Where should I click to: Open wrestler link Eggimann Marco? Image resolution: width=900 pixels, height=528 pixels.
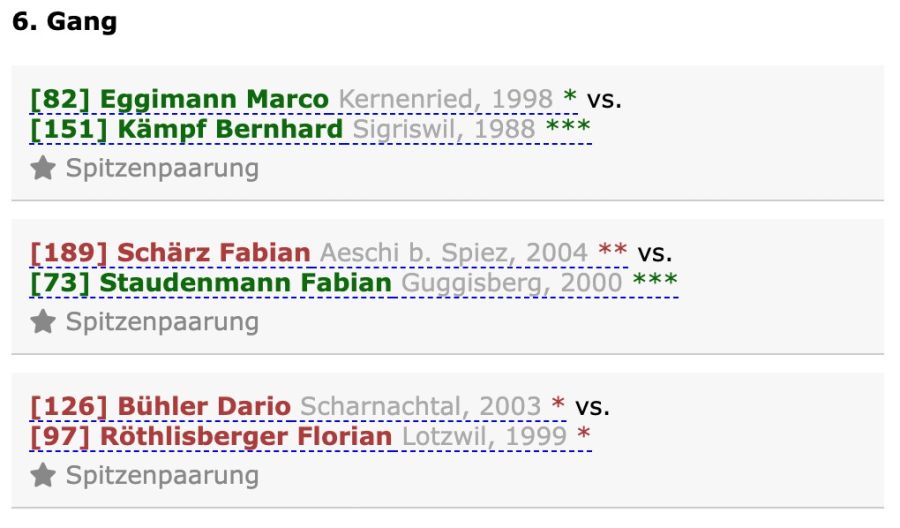tap(179, 99)
